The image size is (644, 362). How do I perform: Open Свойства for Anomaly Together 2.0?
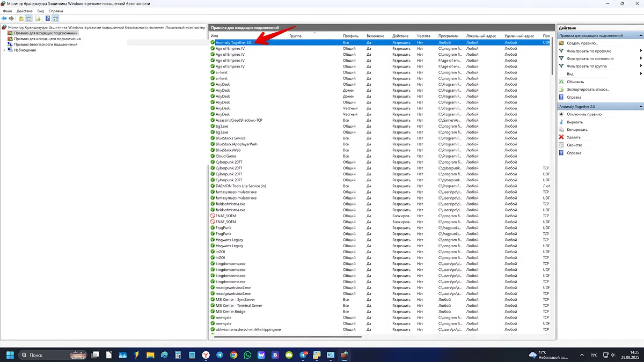(x=574, y=145)
